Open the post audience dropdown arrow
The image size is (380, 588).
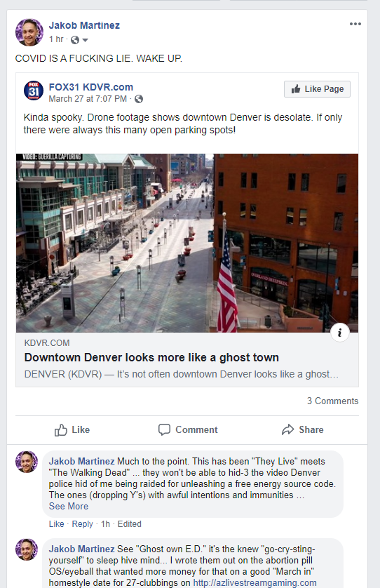coord(85,40)
